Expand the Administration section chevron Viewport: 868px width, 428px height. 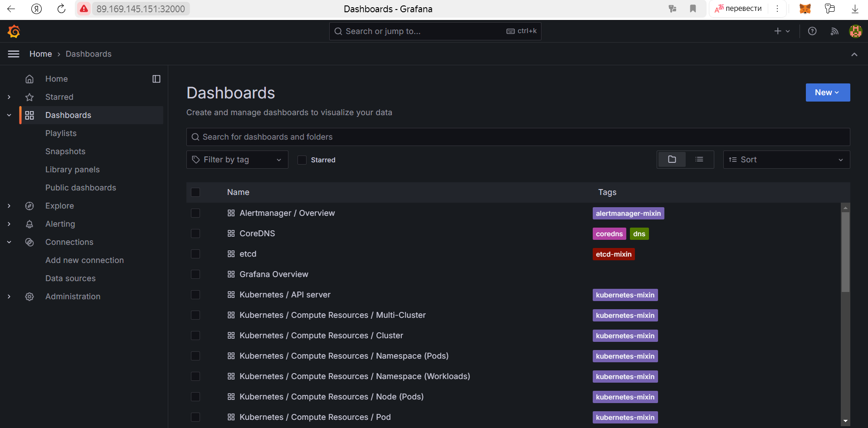coord(9,297)
